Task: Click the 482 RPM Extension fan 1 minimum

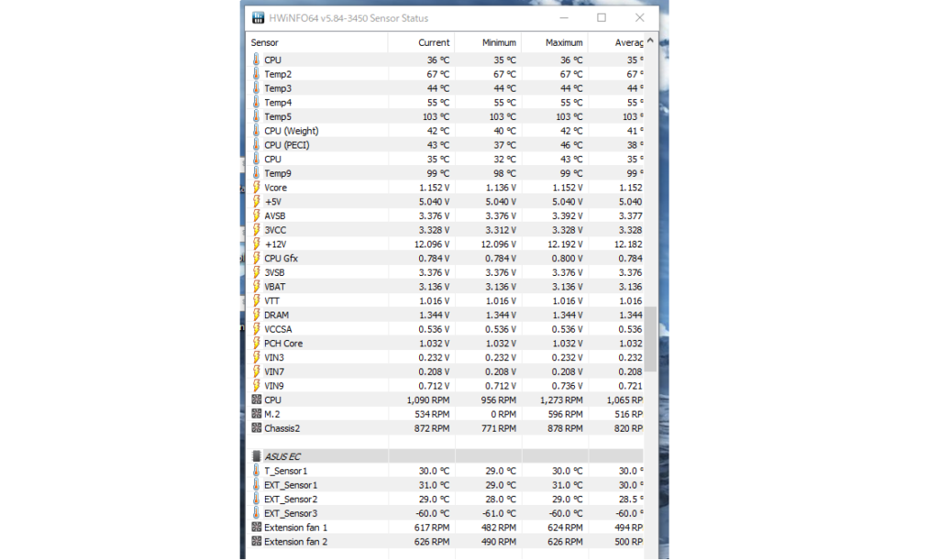Action: (498, 528)
